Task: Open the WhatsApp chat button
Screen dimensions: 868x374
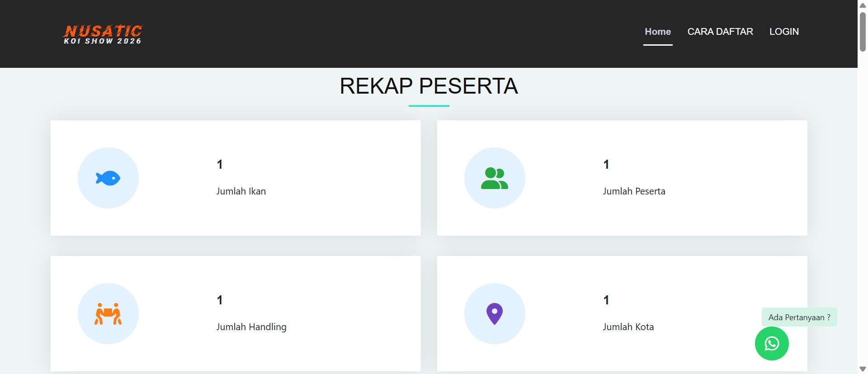Action: click(772, 344)
